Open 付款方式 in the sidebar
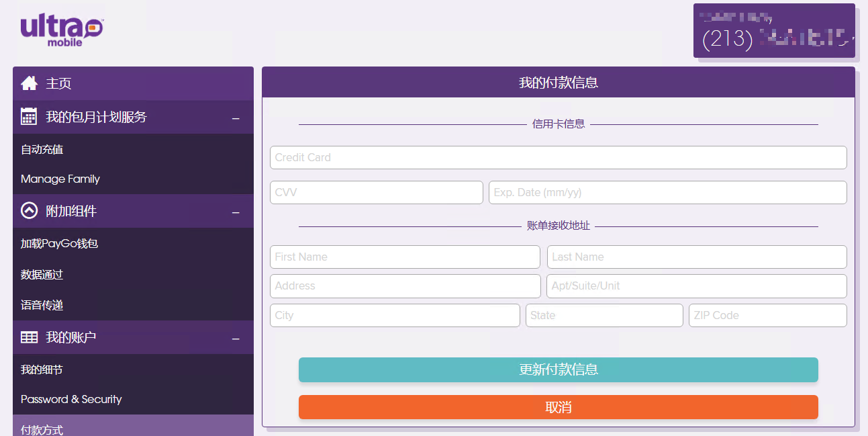 pos(42,429)
